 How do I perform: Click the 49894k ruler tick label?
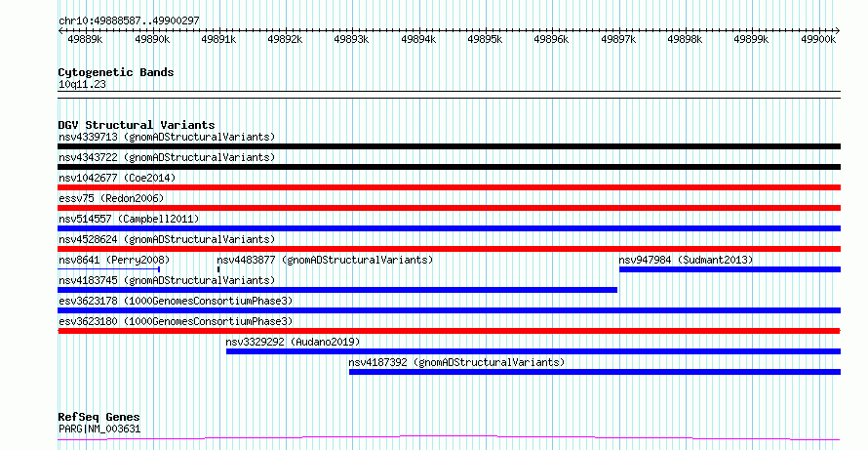(x=418, y=39)
